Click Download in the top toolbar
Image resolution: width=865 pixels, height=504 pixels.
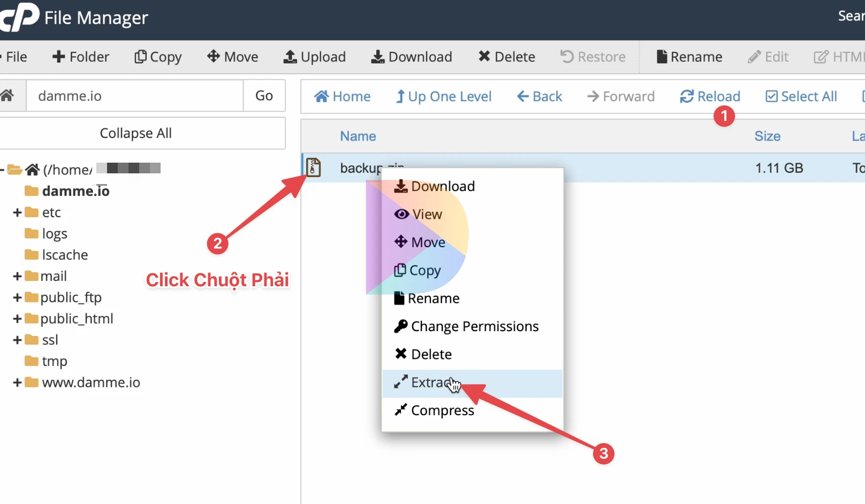[412, 57]
